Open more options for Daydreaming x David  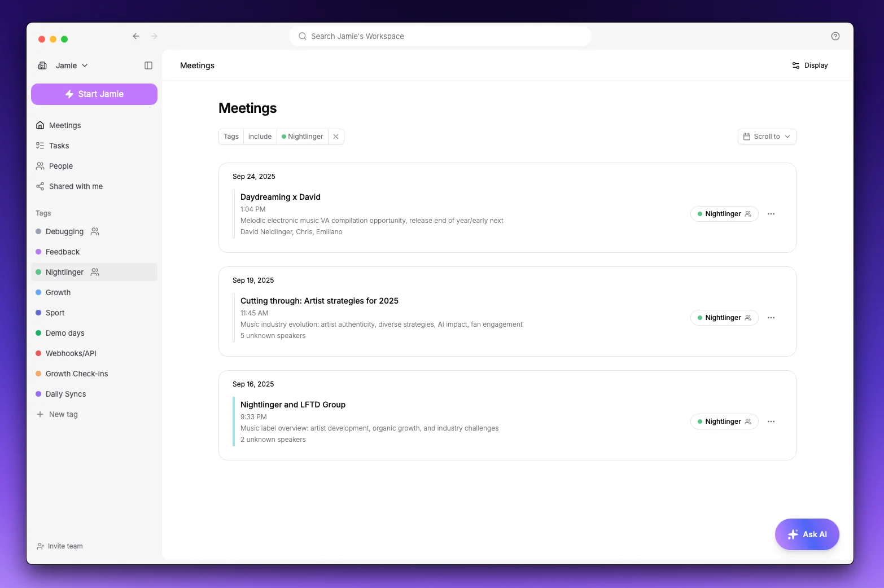coord(771,214)
